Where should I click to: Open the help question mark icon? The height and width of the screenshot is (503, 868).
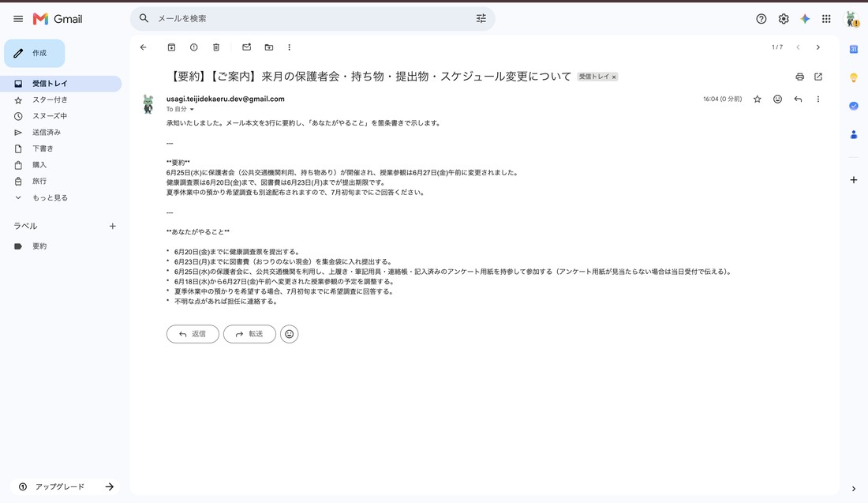761,19
